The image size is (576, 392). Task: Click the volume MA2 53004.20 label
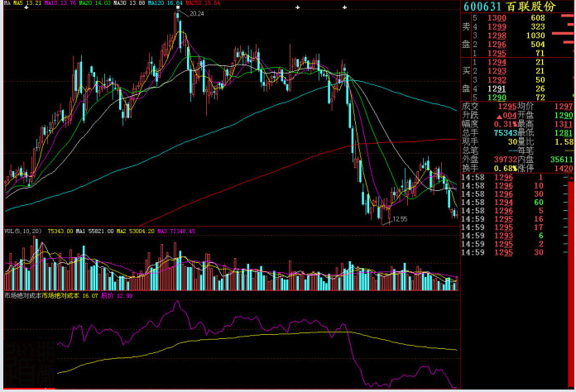136,232
